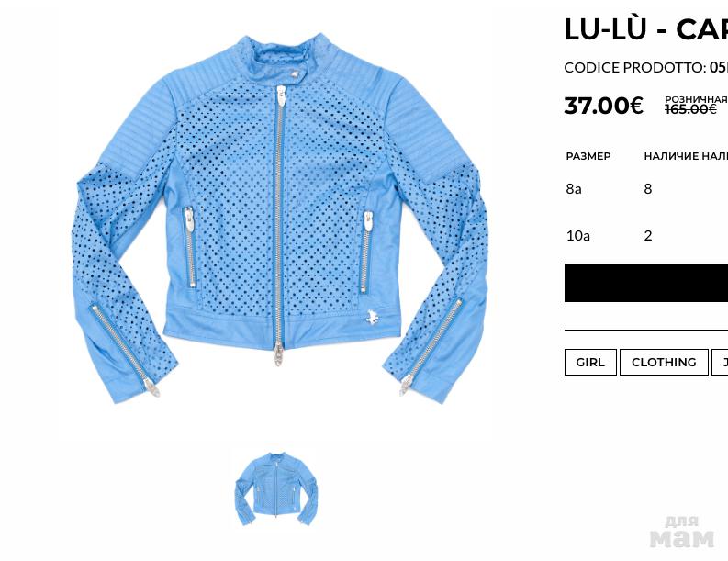The width and height of the screenshot is (728, 561).
Task: Open the large blue jacket product image
Action: [278, 219]
